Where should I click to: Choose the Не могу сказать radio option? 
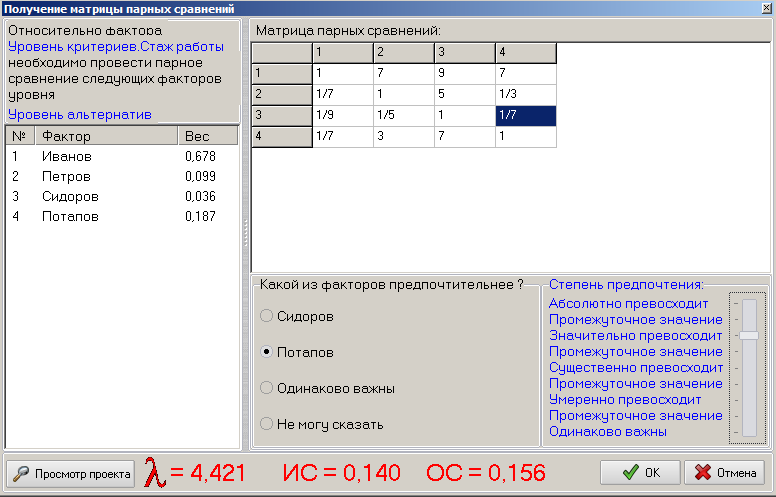pyautogui.click(x=266, y=424)
